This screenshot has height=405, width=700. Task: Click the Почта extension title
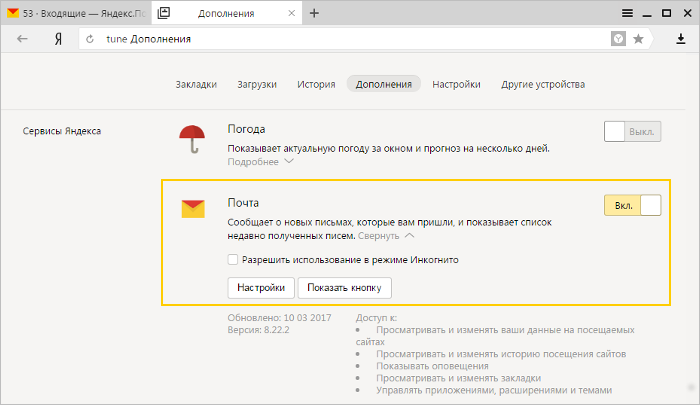(243, 203)
